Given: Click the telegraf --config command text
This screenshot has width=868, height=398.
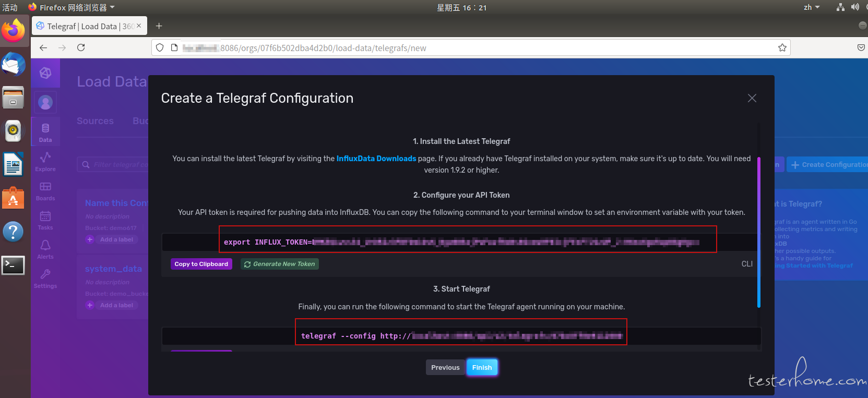Looking at the screenshot, I should click(x=462, y=336).
